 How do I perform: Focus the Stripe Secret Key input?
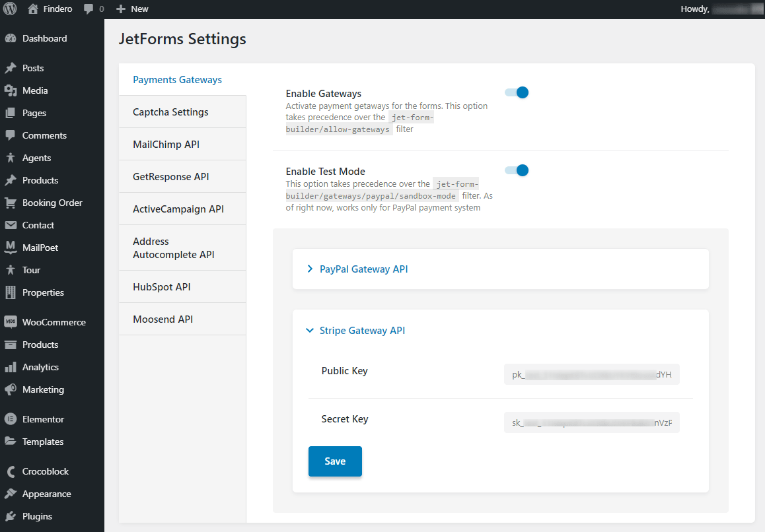pyautogui.click(x=591, y=423)
